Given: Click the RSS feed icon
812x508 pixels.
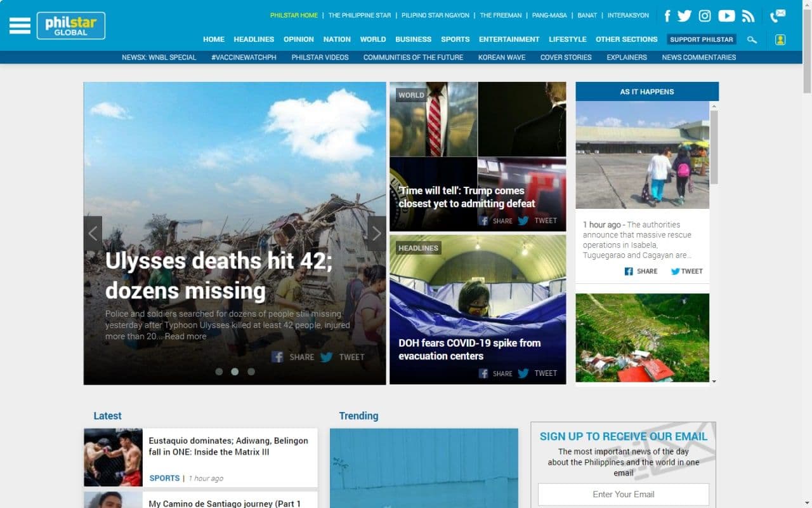Looking at the screenshot, I should pos(748,16).
